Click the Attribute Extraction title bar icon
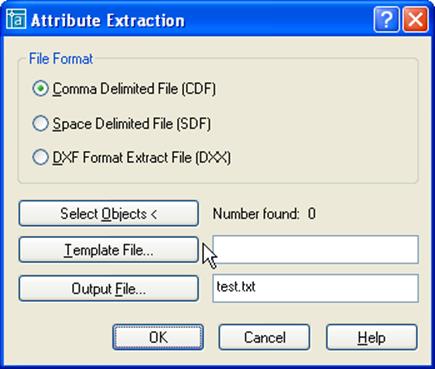 click(x=15, y=19)
